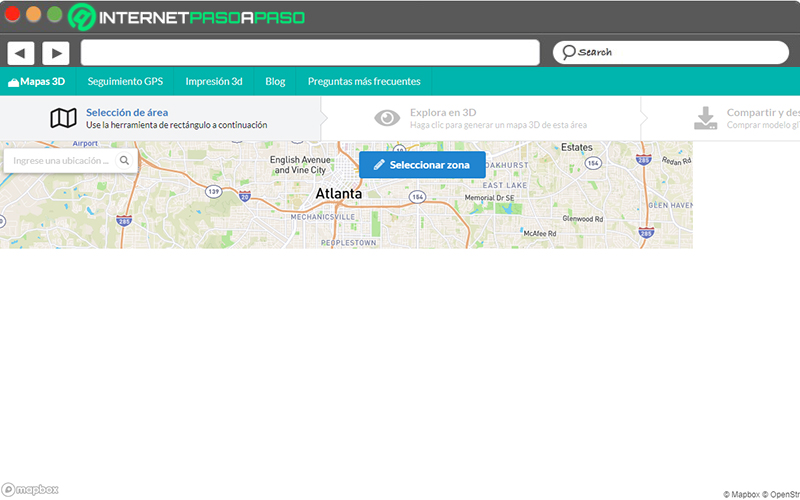Select the Explora en 3D step
The image size is (800, 500).
pyautogui.click(x=481, y=118)
